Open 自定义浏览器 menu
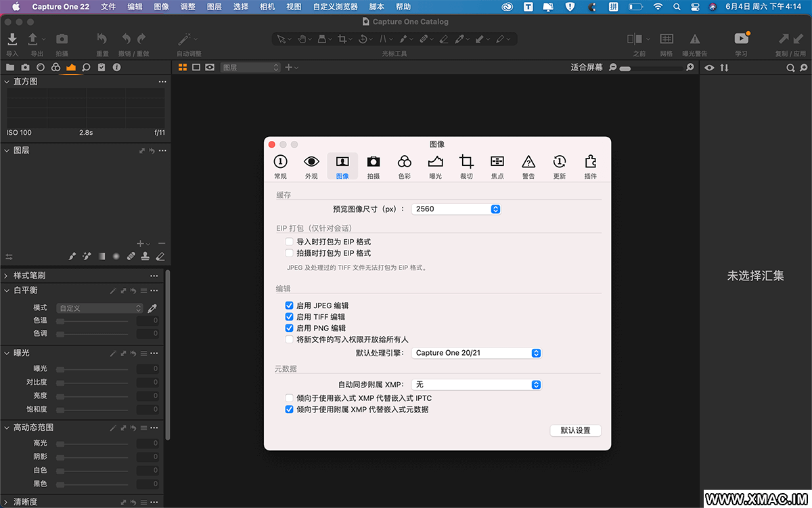 [x=335, y=7]
